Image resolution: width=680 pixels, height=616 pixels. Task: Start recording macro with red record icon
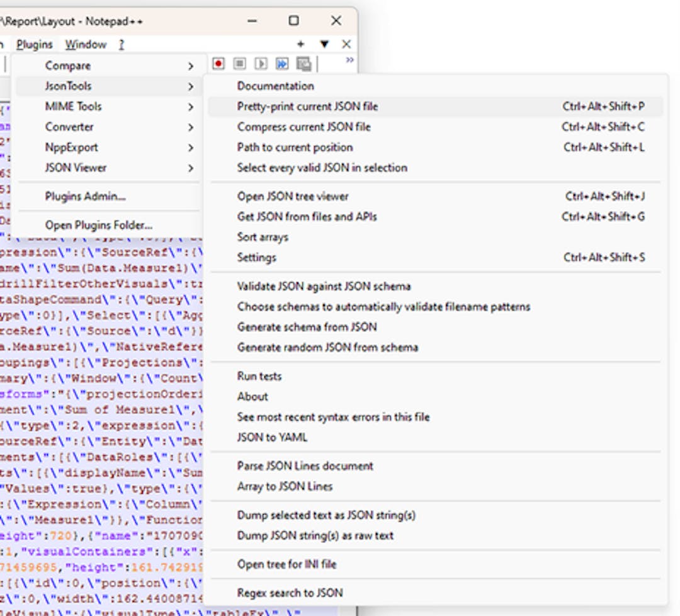tap(218, 64)
